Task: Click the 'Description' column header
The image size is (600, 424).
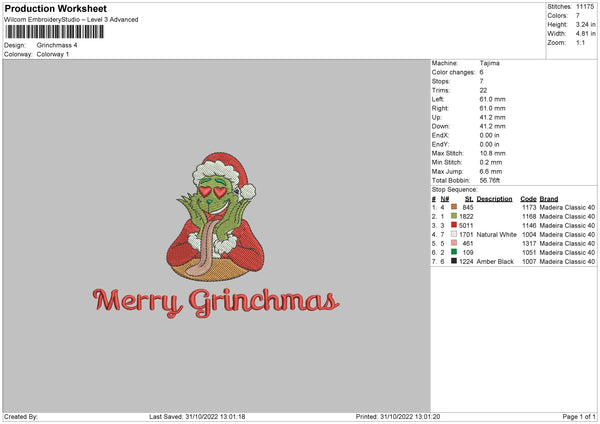Action: [494, 199]
